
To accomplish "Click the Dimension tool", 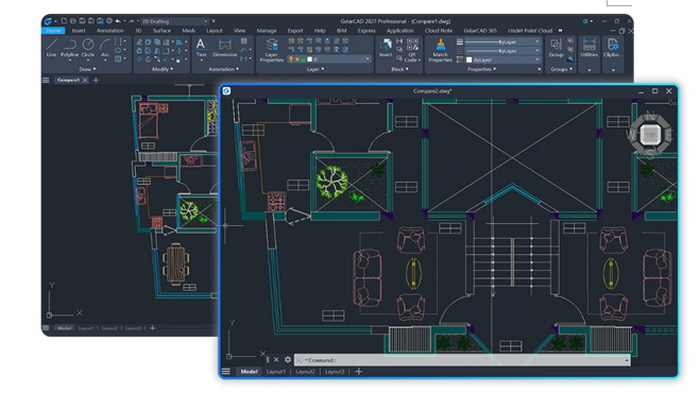I will pos(225,48).
